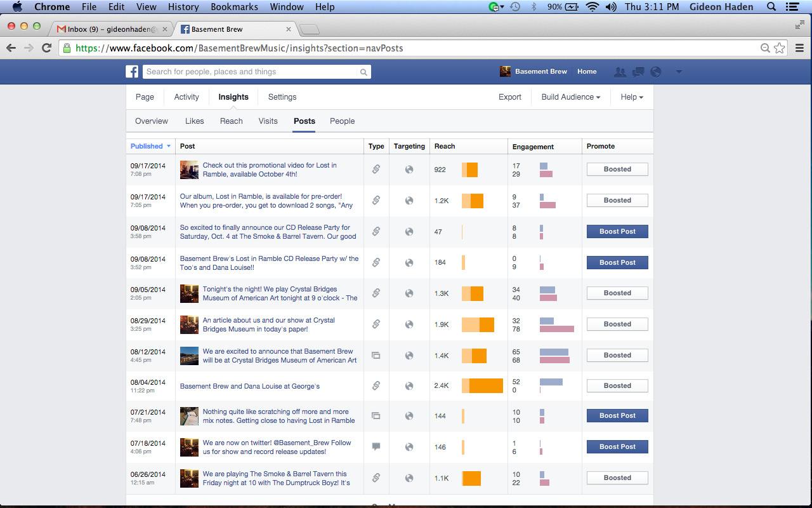The width and height of the screenshot is (812, 508).
Task: Reload the page in Chrome
Action: click(46, 48)
